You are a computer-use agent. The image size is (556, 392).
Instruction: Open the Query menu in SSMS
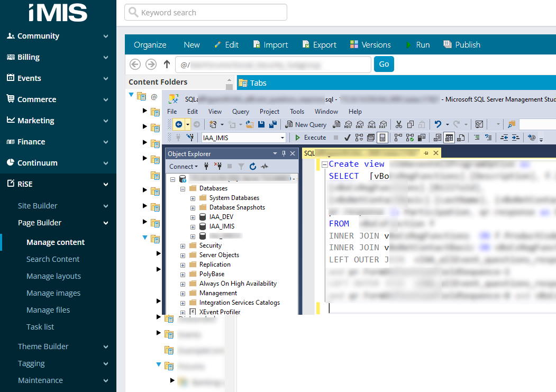coord(240,112)
